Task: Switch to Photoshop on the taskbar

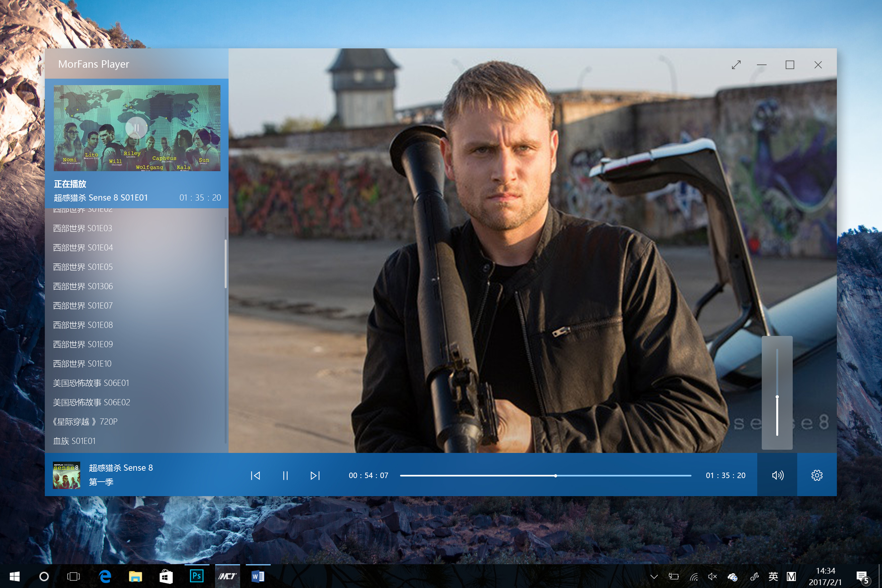Action: pyautogui.click(x=197, y=576)
